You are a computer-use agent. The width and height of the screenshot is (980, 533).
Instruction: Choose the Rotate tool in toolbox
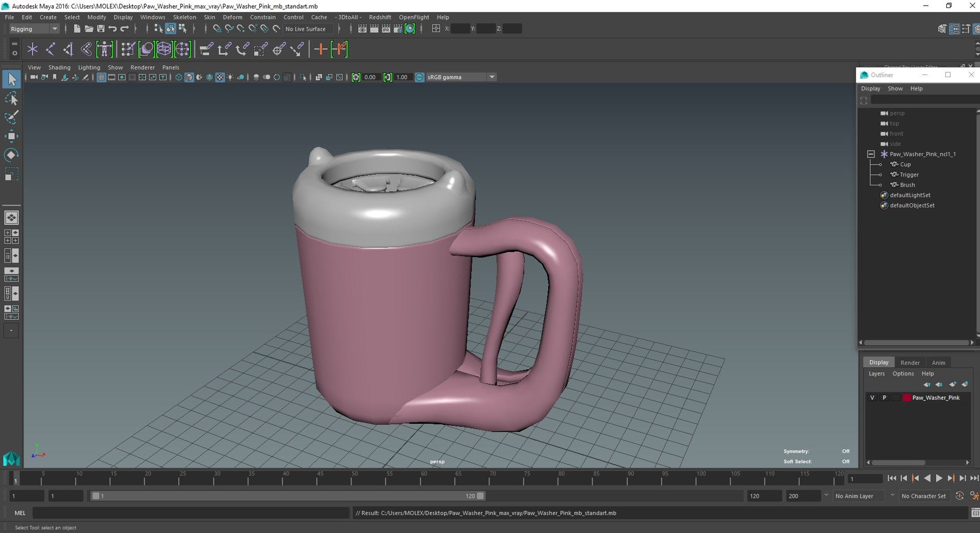point(11,155)
